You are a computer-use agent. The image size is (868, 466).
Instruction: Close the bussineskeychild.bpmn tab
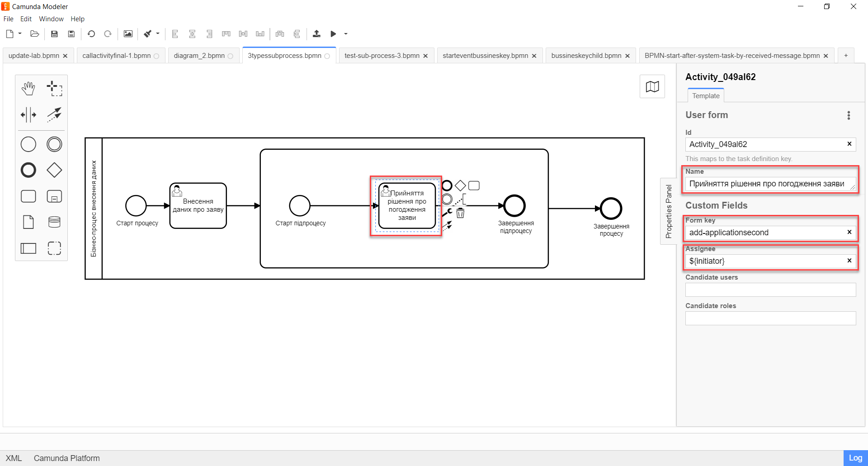click(627, 56)
